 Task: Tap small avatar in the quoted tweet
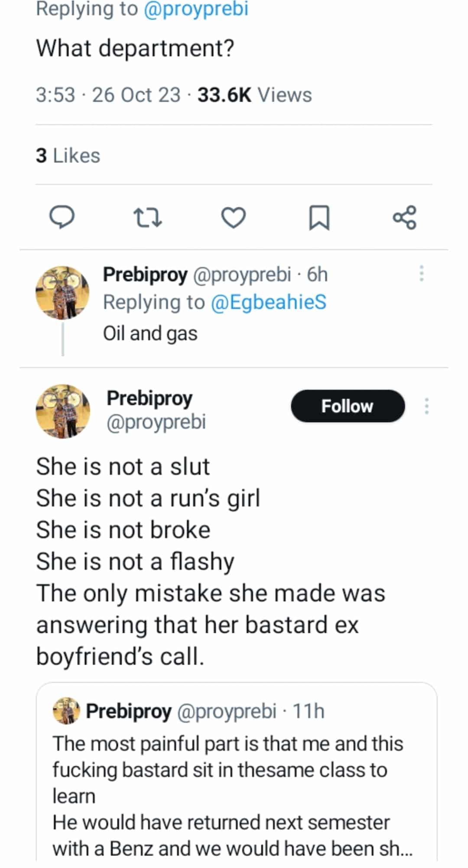[x=66, y=711]
